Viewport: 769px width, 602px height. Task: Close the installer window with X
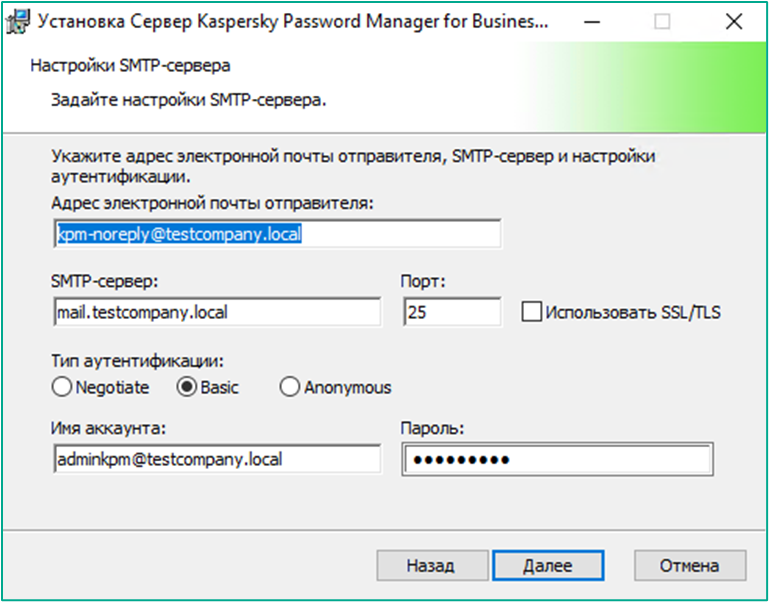pos(734,22)
